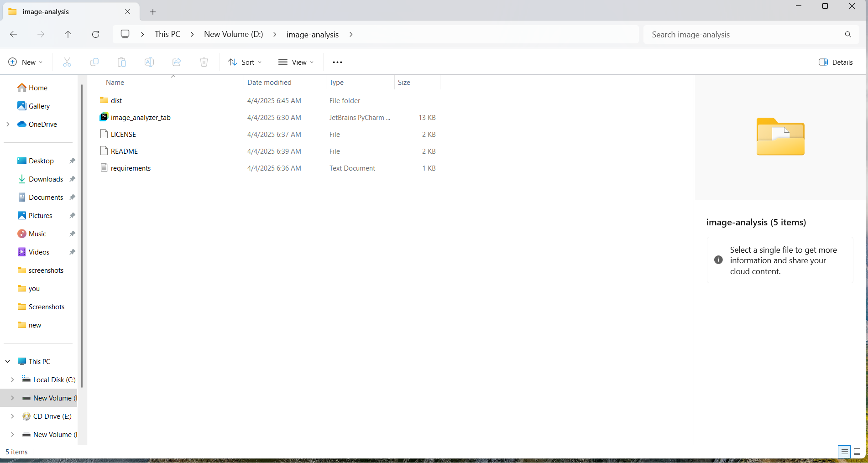
Task: Click the Delete trash can icon
Action: click(x=204, y=62)
